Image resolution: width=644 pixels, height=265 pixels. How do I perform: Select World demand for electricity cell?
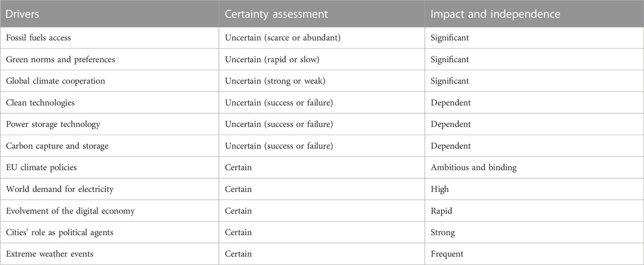pos(109,189)
